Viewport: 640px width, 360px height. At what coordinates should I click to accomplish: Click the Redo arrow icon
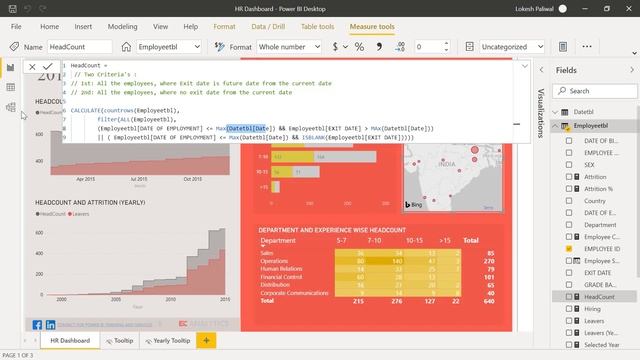(x=42, y=9)
